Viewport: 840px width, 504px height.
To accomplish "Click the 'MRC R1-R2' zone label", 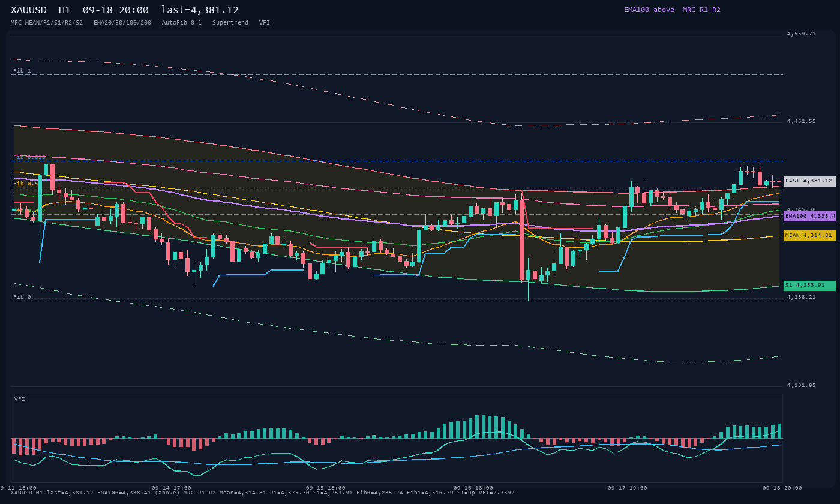I will click(x=701, y=10).
